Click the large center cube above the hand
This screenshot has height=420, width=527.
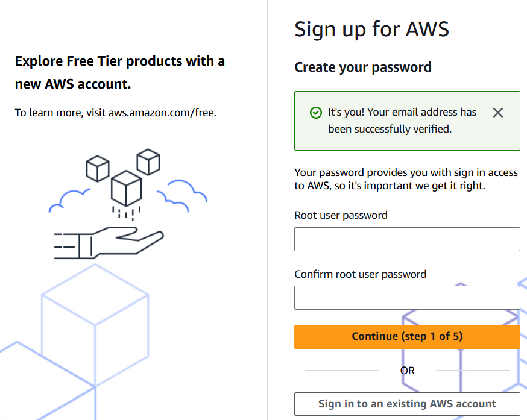pos(126,187)
